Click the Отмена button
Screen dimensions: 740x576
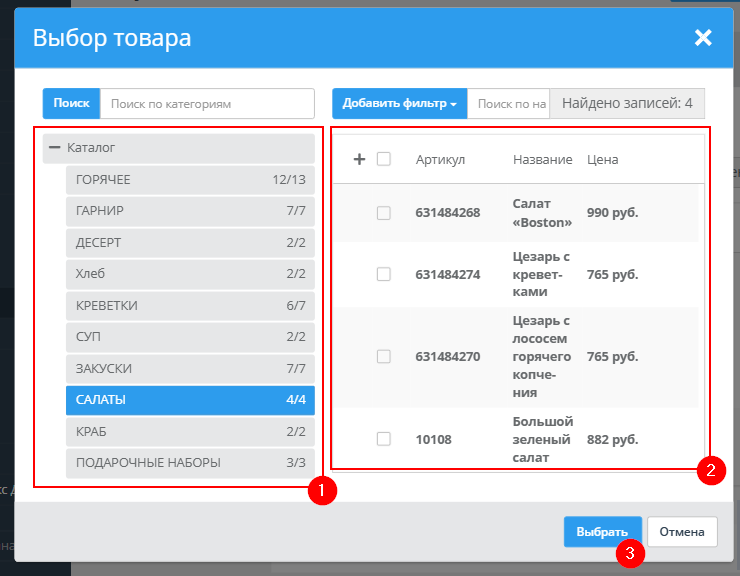click(682, 532)
